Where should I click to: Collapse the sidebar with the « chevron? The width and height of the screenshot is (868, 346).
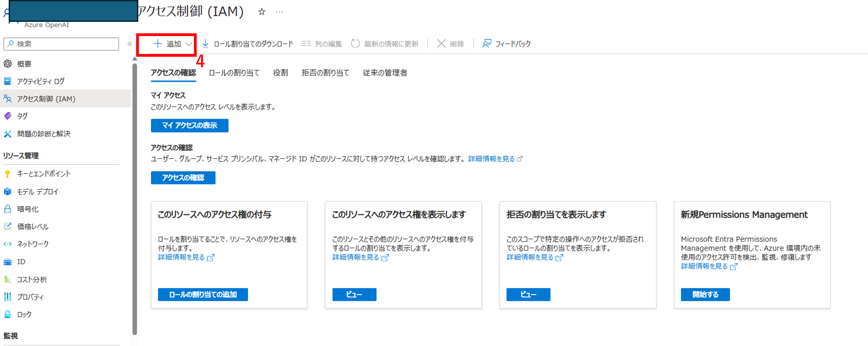tap(129, 43)
